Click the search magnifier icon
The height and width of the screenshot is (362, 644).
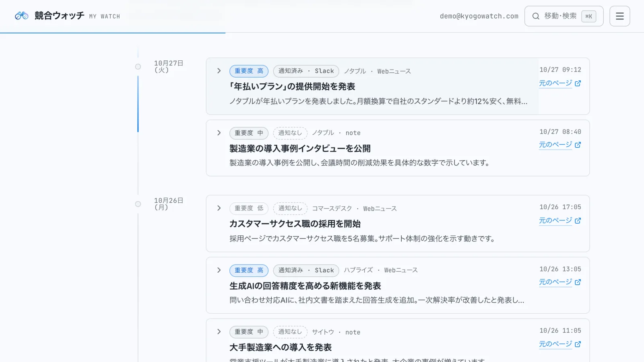click(x=536, y=16)
